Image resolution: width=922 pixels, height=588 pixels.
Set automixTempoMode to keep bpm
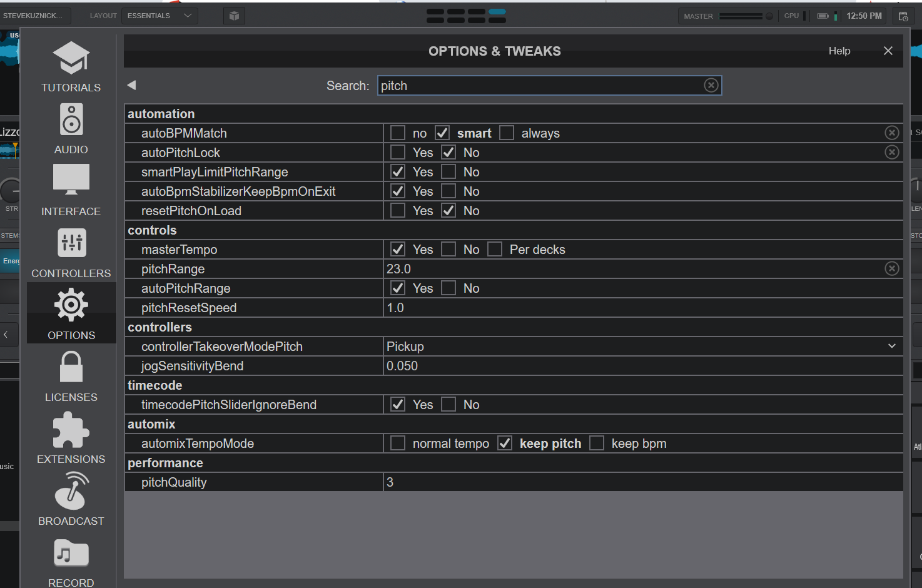(597, 443)
